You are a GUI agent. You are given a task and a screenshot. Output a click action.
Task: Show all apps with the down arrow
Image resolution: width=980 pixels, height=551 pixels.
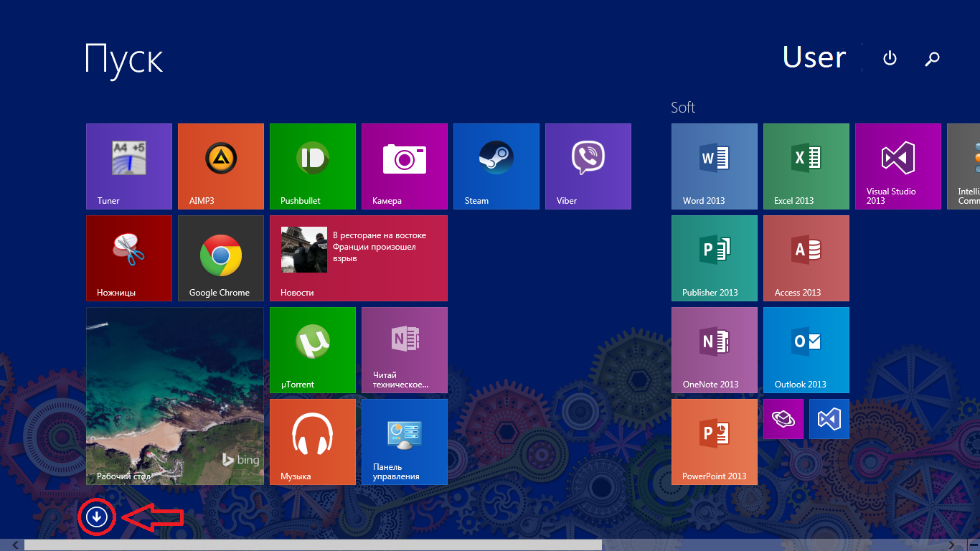coord(97,516)
